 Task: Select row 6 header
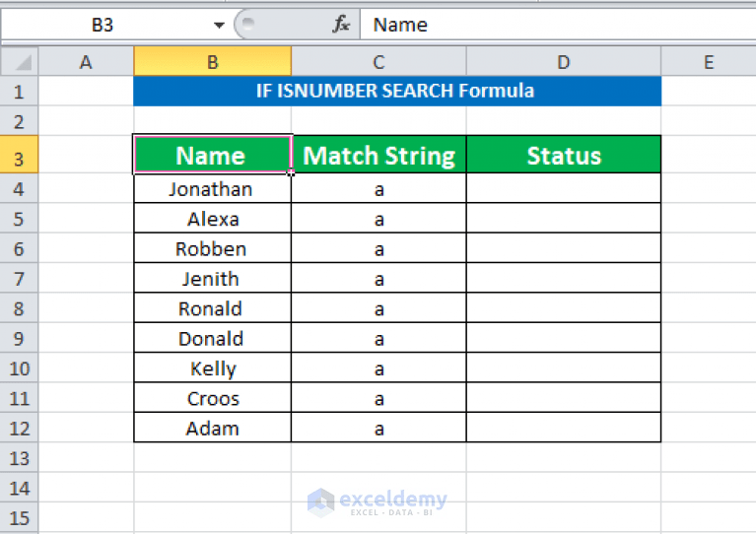point(19,248)
